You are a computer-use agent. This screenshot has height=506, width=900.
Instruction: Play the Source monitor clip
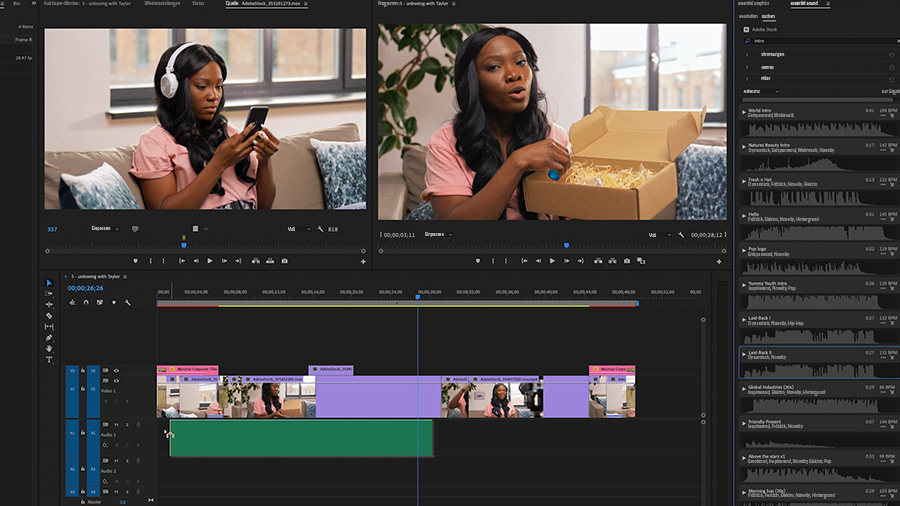210,261
